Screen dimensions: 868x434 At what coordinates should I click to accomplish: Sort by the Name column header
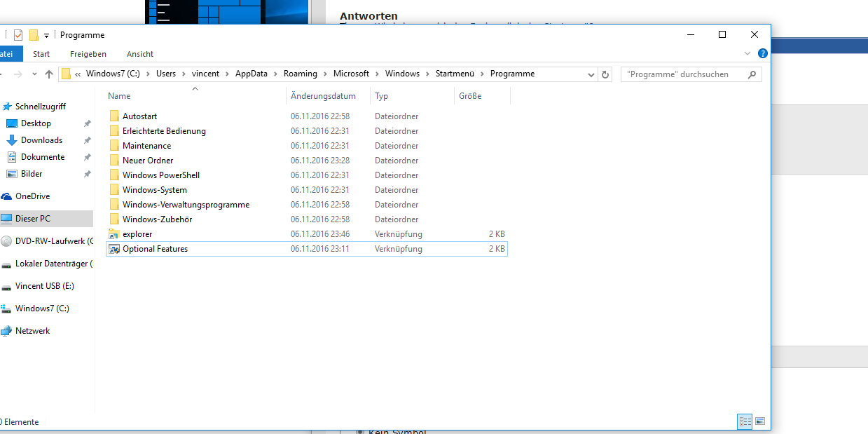pyautogui.click(x=195, y=96)
